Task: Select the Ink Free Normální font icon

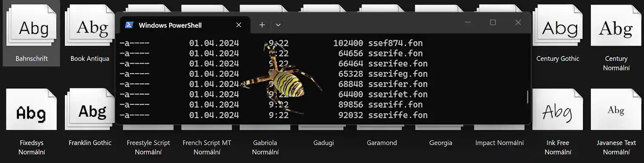Action: [x=558, y=109]
